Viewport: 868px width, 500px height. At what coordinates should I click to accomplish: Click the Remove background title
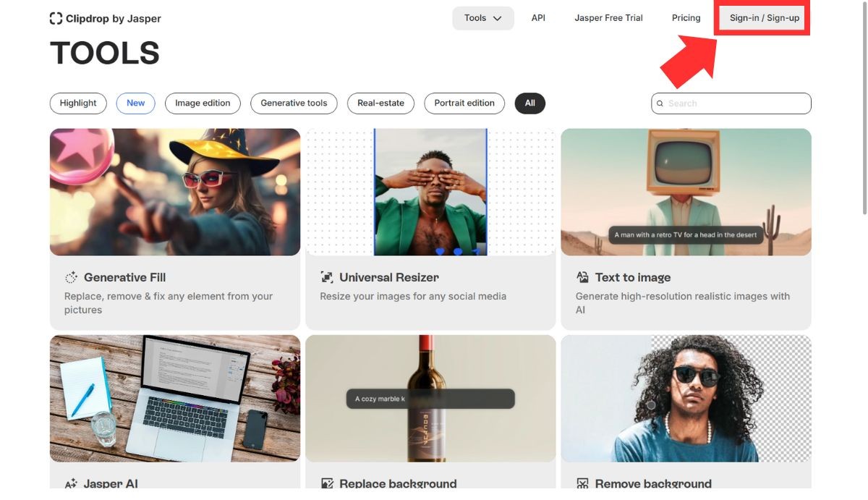(653, 483)
